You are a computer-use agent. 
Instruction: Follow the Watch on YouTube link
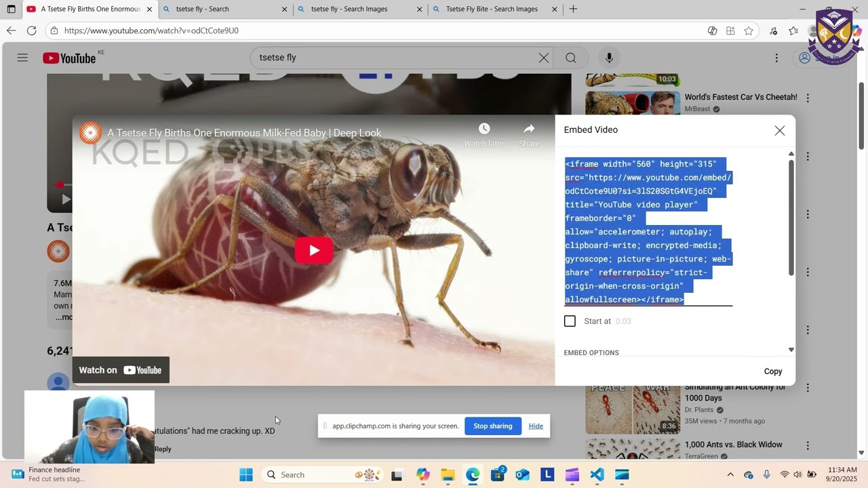click(121, 370)
